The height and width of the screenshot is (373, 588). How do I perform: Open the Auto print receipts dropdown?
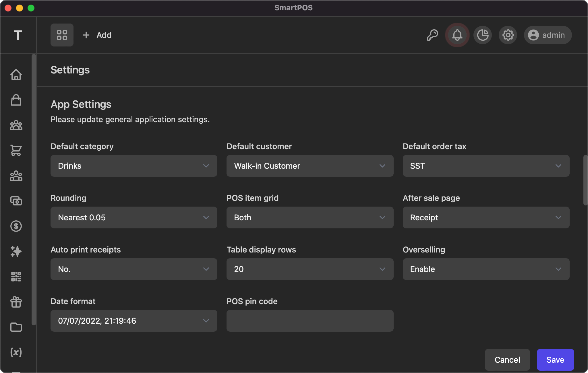[134, 269]
